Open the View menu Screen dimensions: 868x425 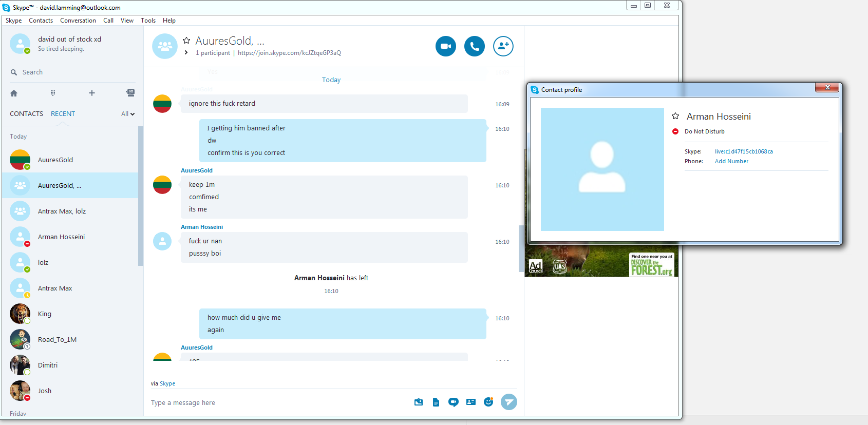click(127, 21)
